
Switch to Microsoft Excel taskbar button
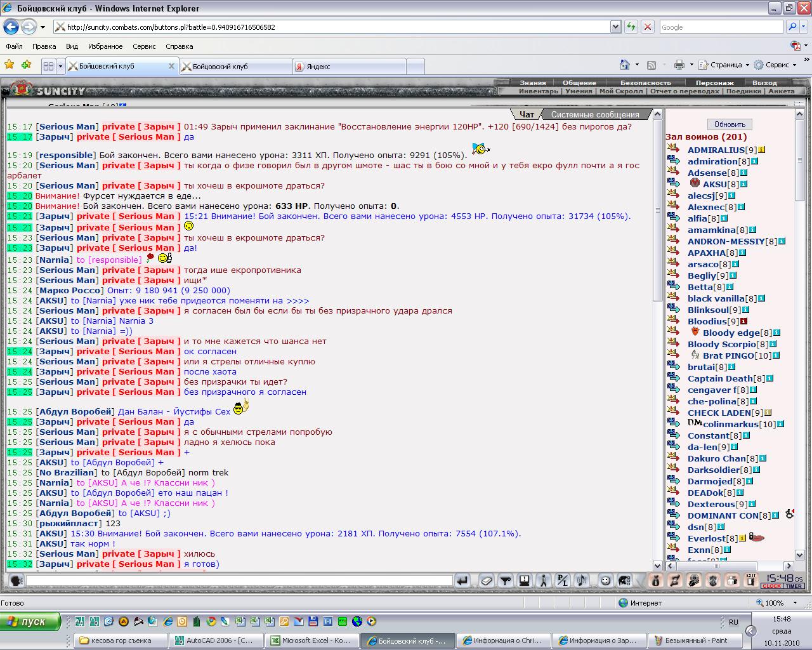[x=312, y=640]
